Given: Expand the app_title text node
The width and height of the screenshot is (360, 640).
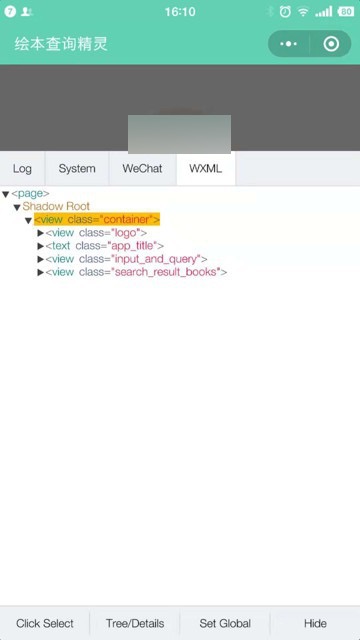Looking at the screenshot, I should (x=40, y=246).
